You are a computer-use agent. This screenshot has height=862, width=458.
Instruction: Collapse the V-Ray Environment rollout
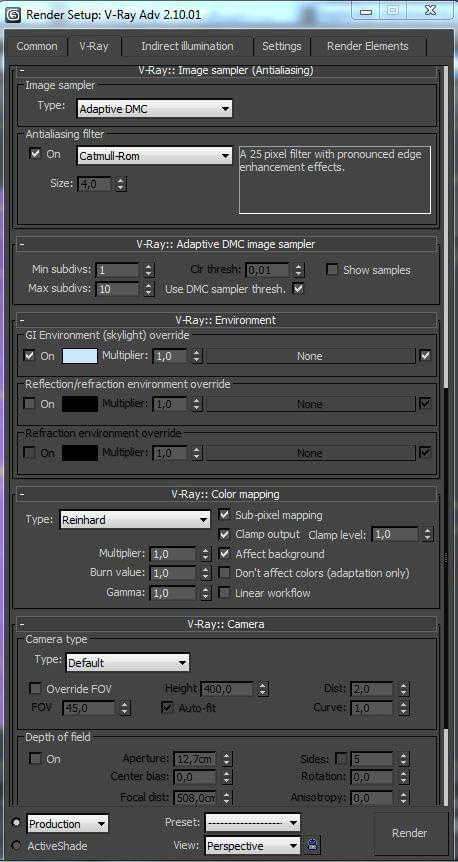pos(21,319)
